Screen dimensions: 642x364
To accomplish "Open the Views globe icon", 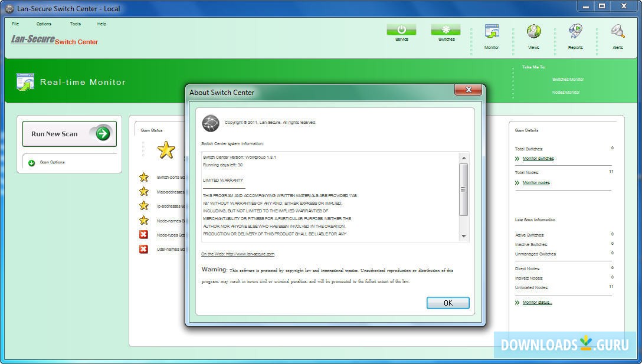I will click(533, 31).
